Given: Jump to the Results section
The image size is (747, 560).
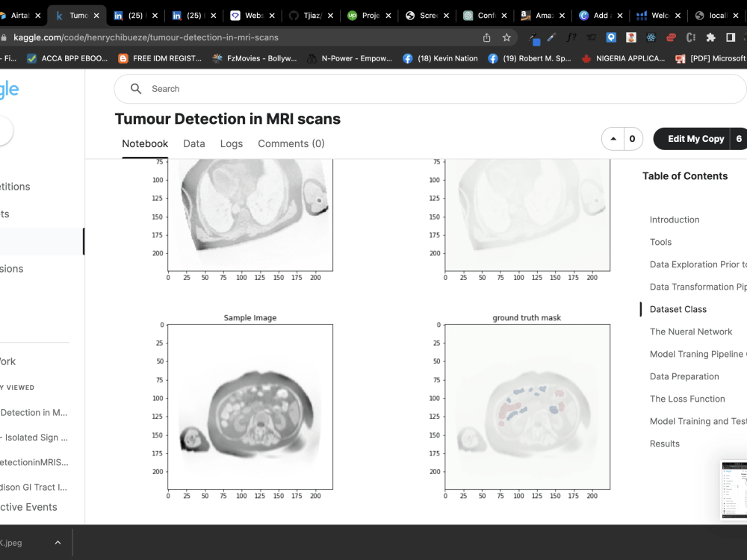Looking at the screenshot, I should (x=665, y=444).
